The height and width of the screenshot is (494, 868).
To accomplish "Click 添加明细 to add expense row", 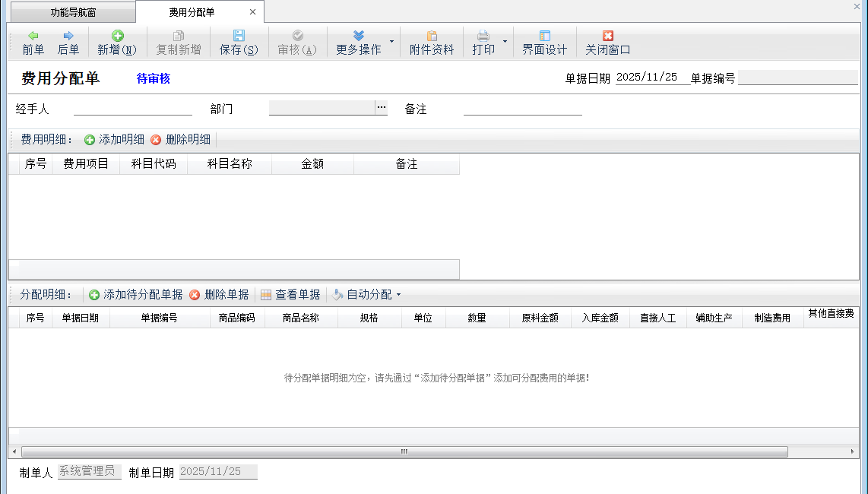I will pyautogui.click(x=114, y=140).
